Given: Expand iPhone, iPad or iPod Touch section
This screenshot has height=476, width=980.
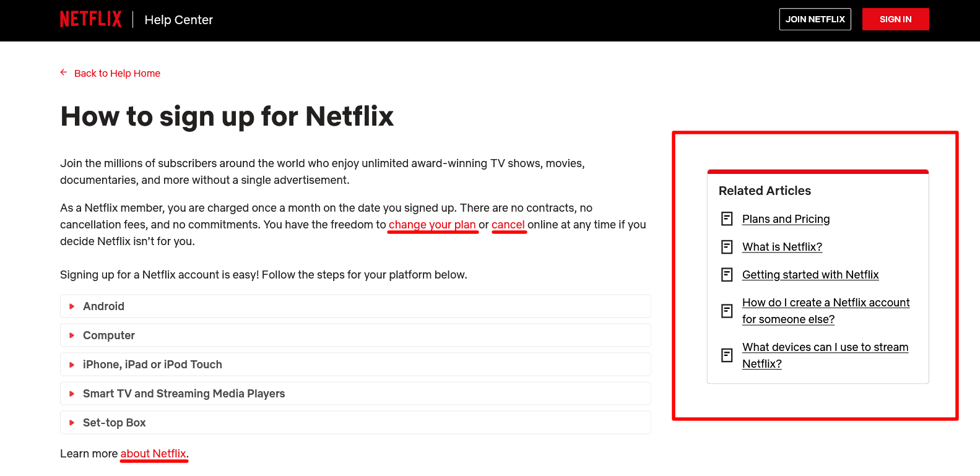Looking at the screenshot, I should point(152,365).
